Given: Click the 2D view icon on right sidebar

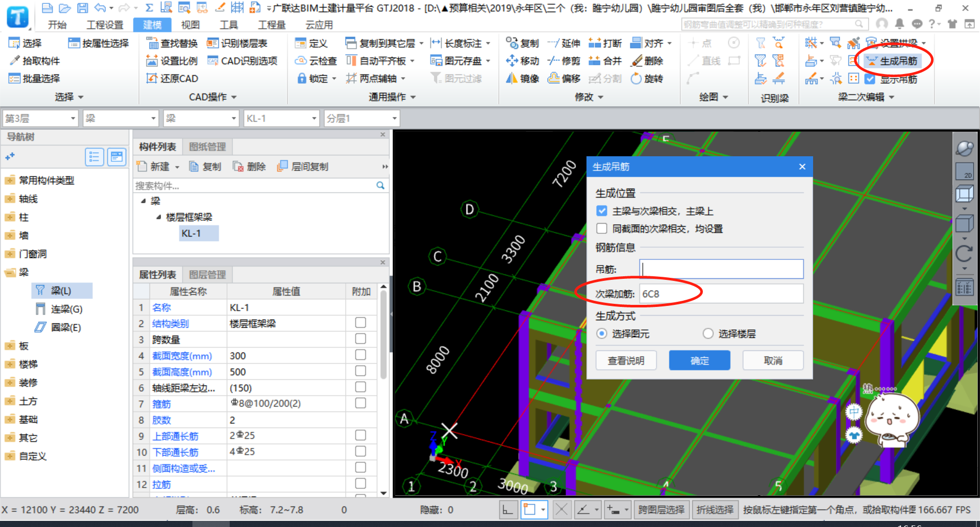Looking at the screenshot, I should tap(964, 171).
